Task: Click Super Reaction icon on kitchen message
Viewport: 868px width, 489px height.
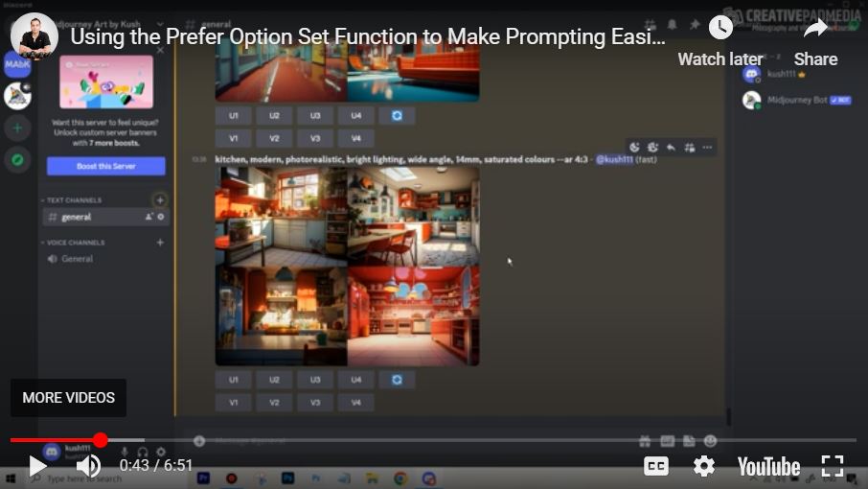Action: coord(652,148)
